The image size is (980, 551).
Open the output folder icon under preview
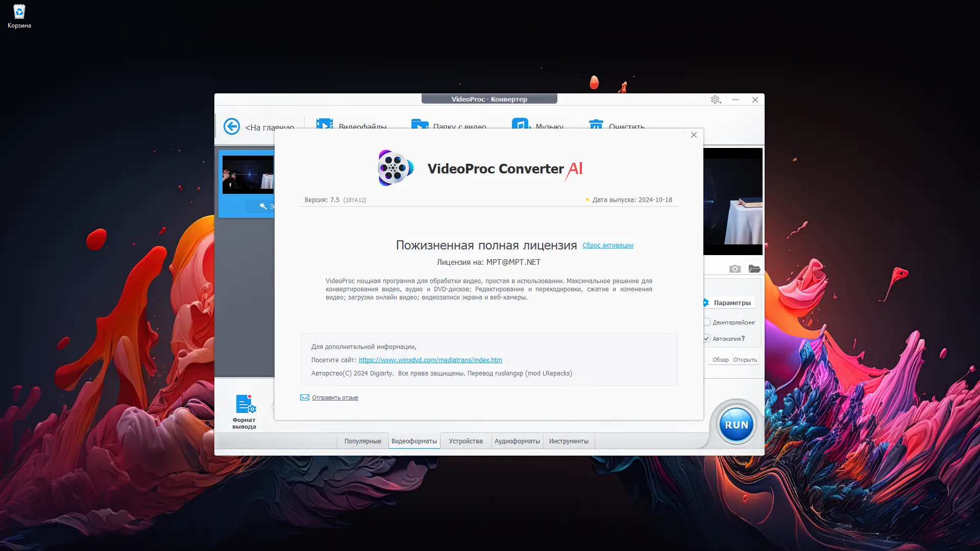click(x=754, y=269)
